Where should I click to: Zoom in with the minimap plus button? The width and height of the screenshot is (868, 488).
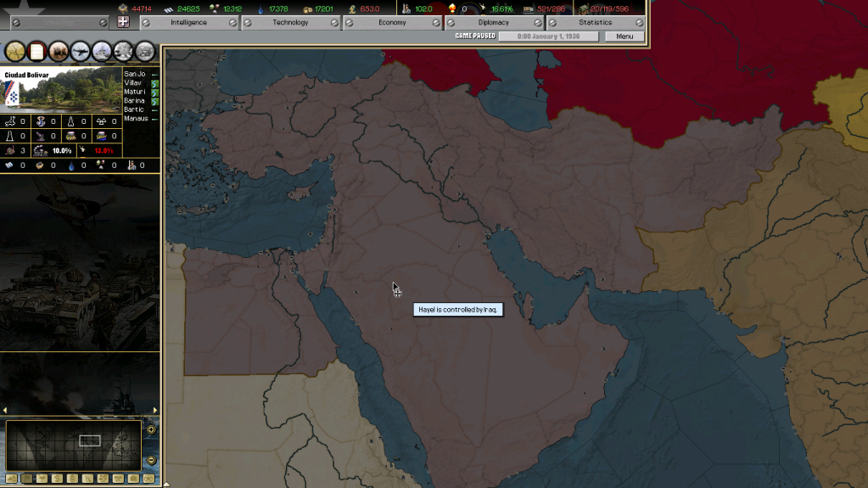pyautogui.click(x=151, y=429)
